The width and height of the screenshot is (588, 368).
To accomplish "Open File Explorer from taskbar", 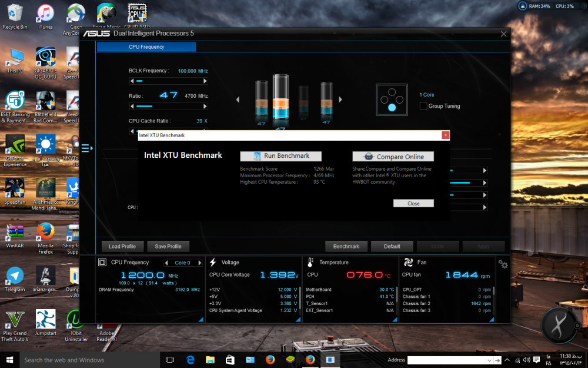I will 210,360.
